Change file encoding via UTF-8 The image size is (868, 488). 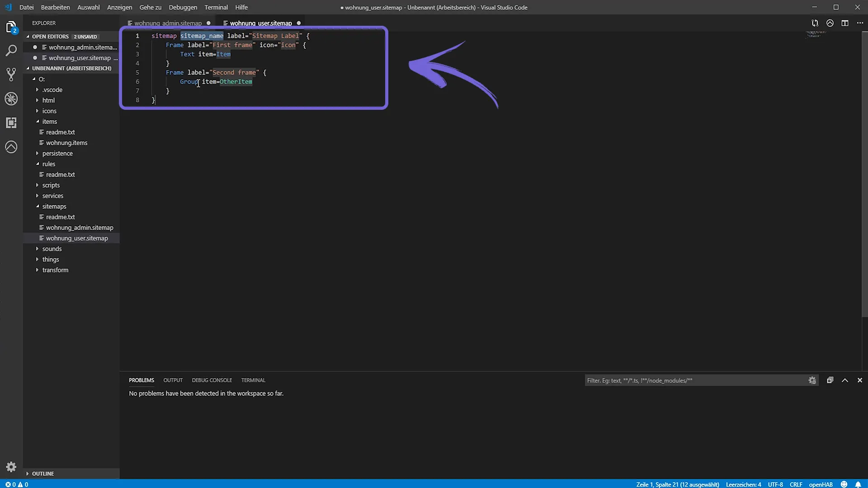pyautogui.click(x=775, y=484)
